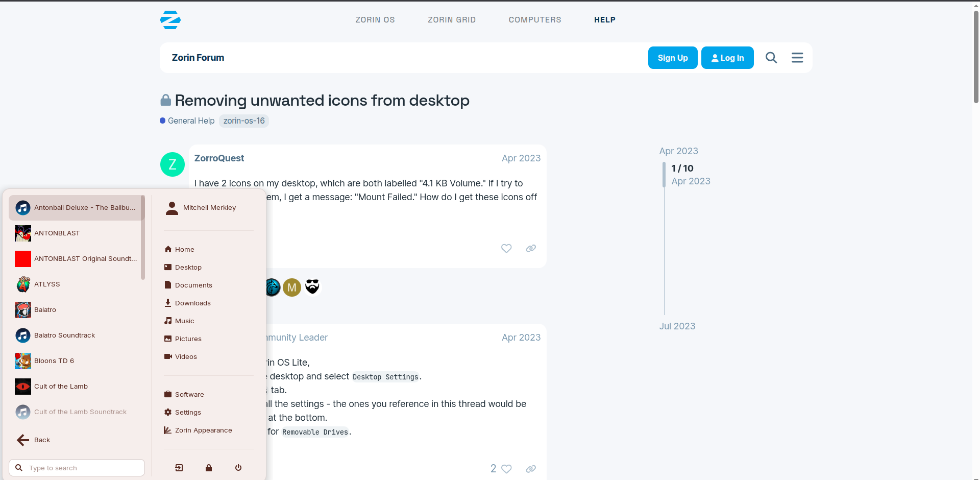This screenshot has width=980, height=480.
Task: Click the log out icon in the start menu
Action: pos(179,468)
